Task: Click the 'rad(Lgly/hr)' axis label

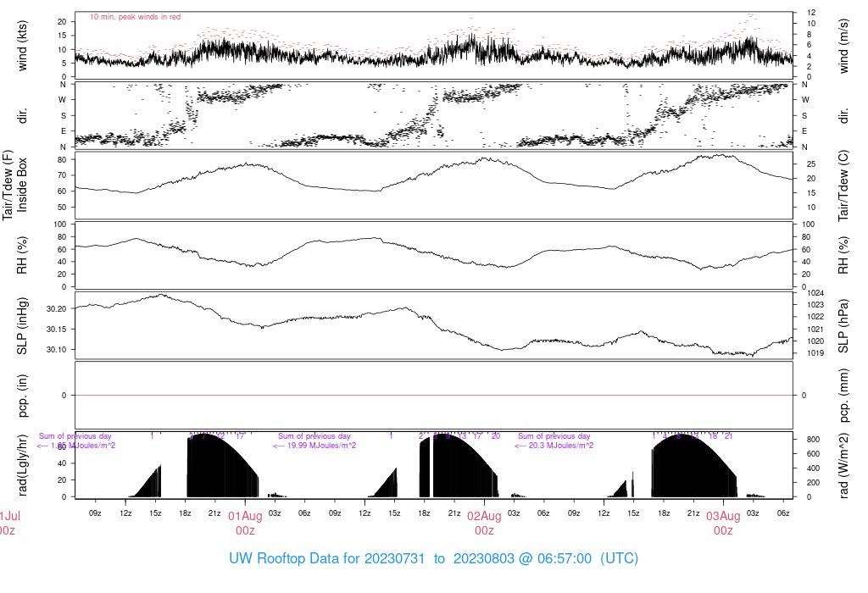Action: tap(22, 465)
